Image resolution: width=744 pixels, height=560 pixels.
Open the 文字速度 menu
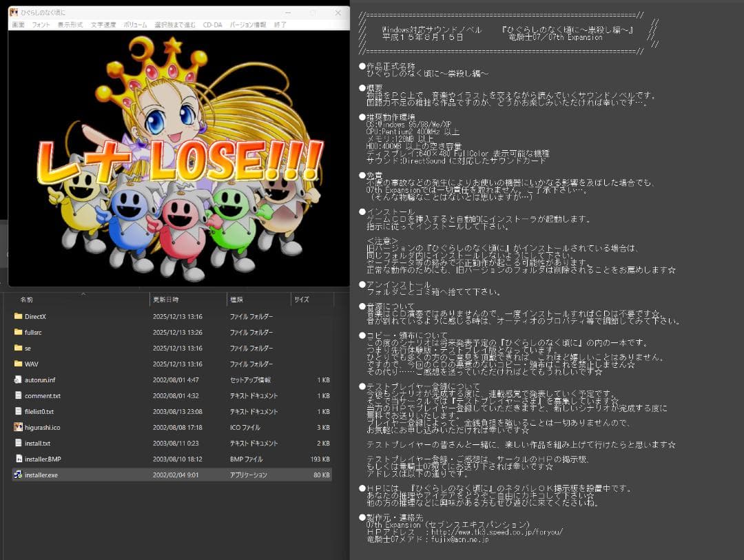point(103,25)
